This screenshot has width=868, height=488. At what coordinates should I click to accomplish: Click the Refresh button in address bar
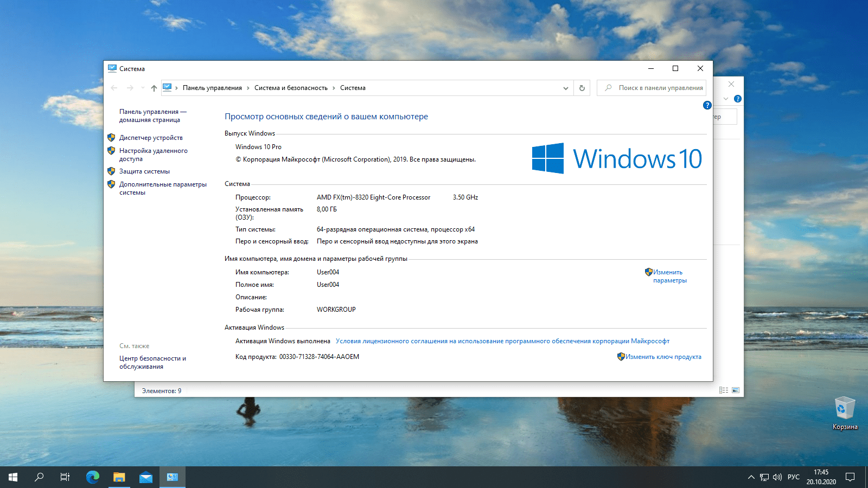click(582, 88)
